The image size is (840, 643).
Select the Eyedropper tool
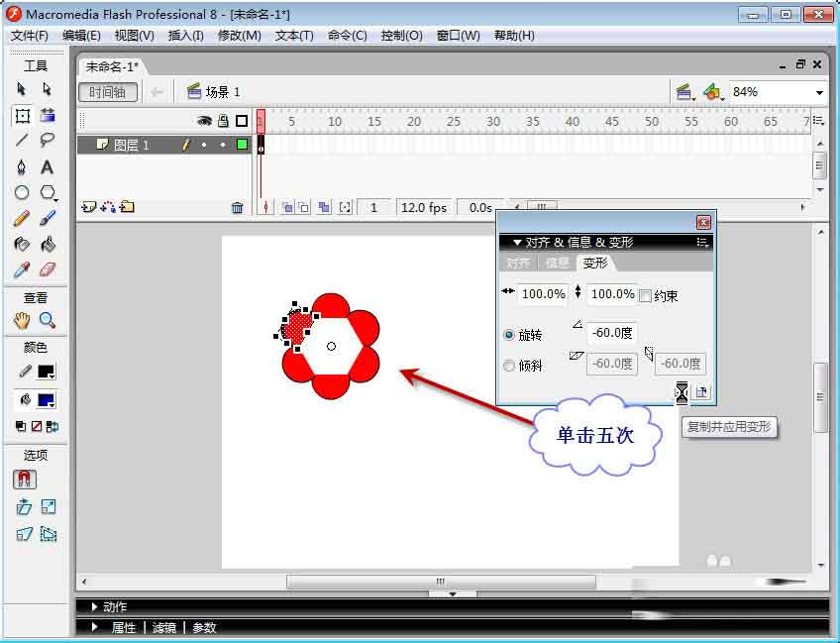click(22, 269)
